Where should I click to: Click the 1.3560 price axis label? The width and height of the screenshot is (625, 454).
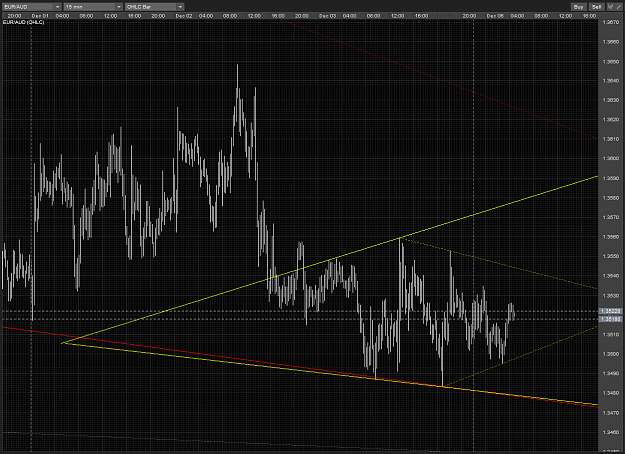(611, 237)
